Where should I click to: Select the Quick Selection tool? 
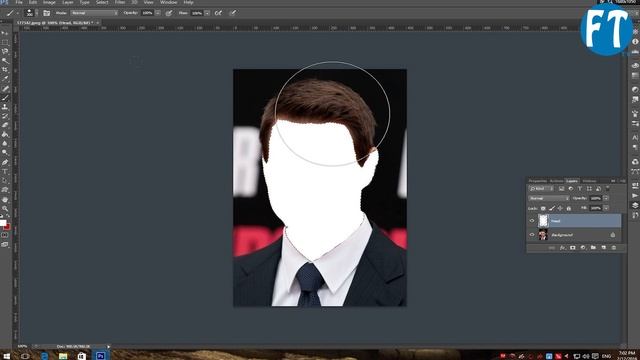[x=5, y=60]
